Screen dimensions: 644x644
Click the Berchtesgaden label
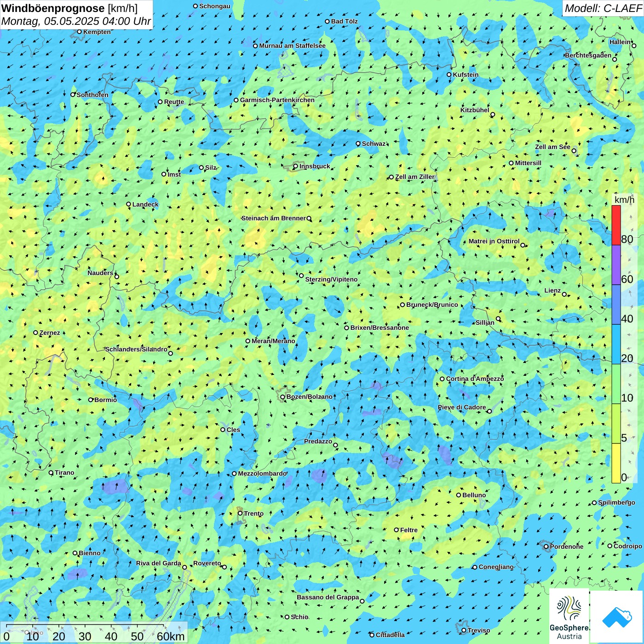(x=588, y=55)
